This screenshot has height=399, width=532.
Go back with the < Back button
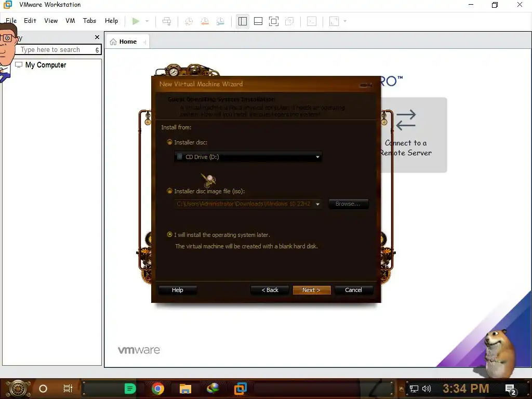click(270, 290)
